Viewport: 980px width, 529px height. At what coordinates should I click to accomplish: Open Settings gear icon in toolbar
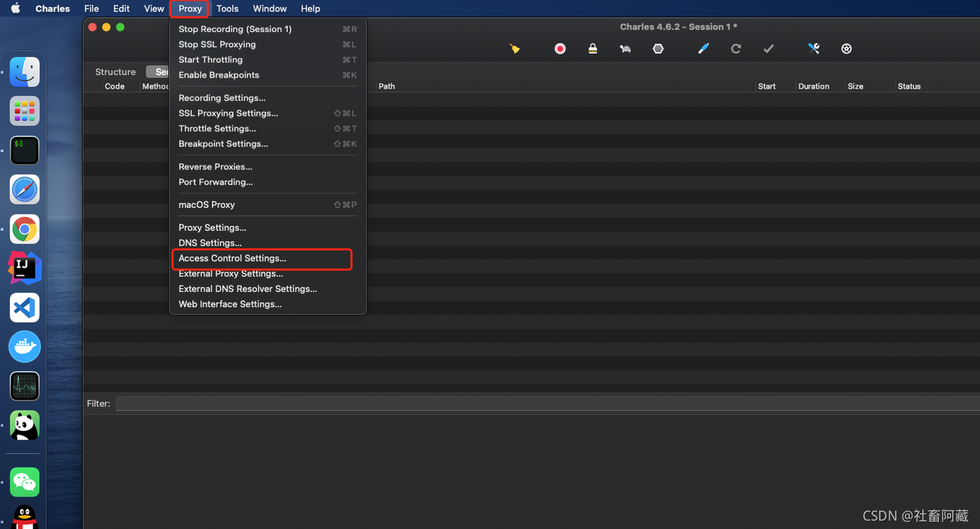(847, 49)
